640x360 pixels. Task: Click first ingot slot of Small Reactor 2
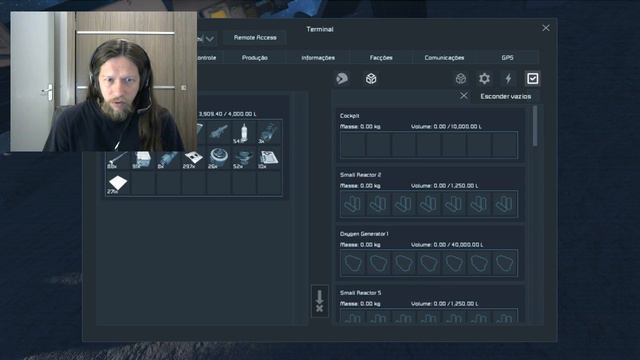353,204
